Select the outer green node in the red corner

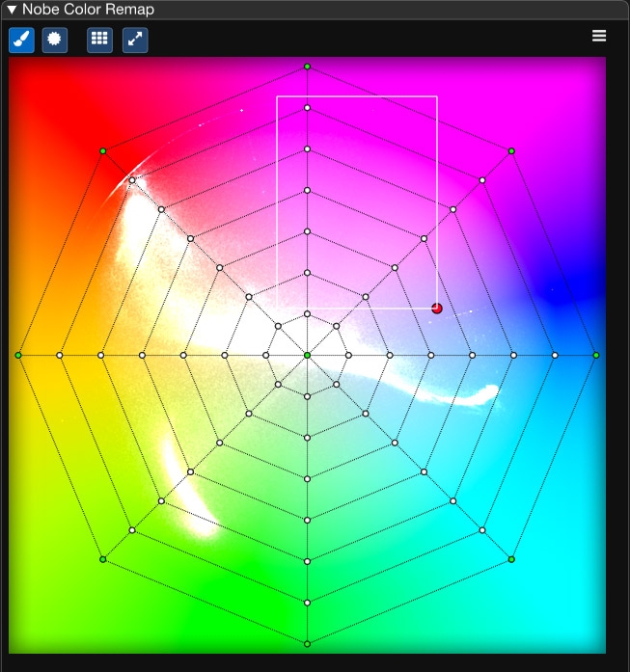coord(103,150)
